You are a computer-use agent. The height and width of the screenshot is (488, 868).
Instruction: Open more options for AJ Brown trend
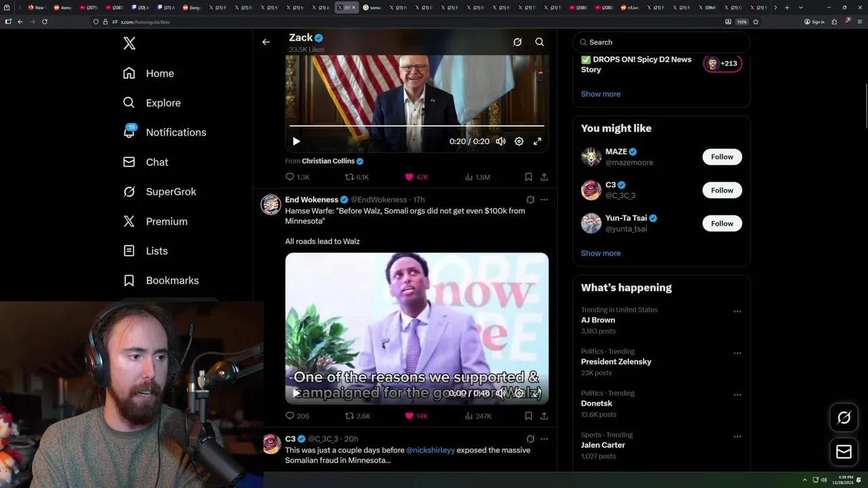point(737,312)
